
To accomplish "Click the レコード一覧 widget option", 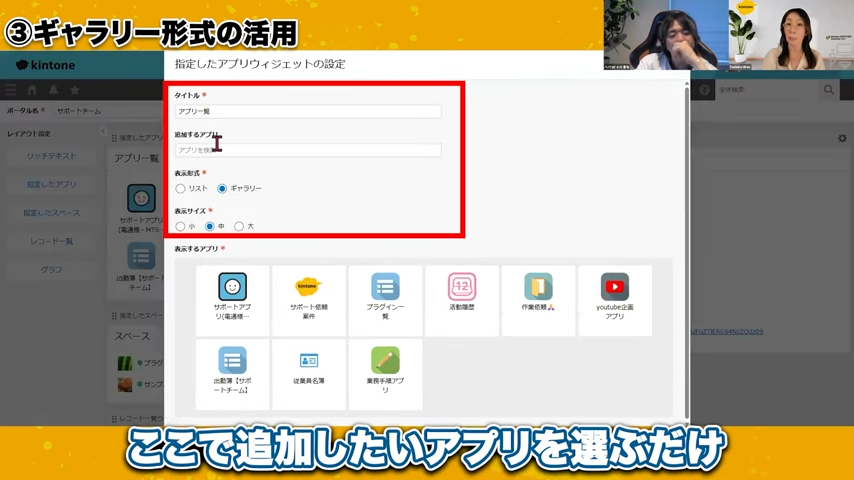I will 52,241.
